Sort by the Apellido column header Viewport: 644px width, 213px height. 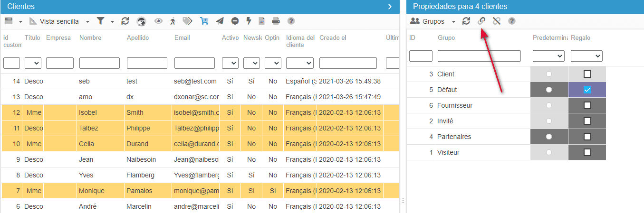pyautogui.click(x=138, y=38)
